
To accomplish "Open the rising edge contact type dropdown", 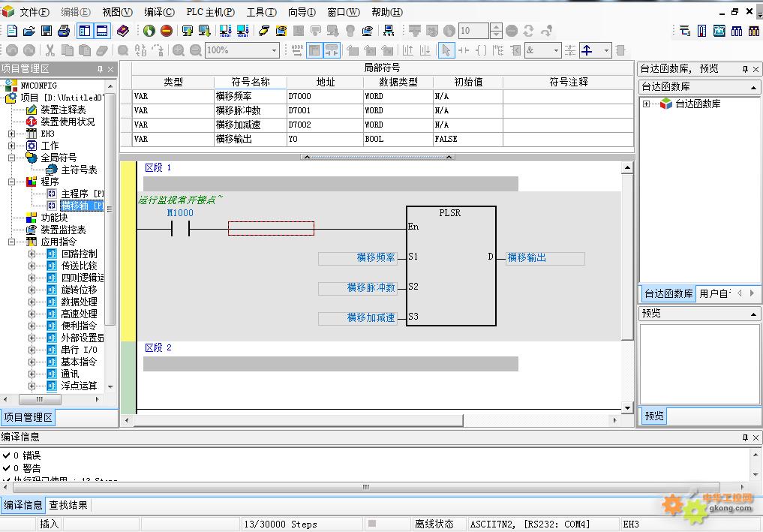I will [x=606, y=50].
